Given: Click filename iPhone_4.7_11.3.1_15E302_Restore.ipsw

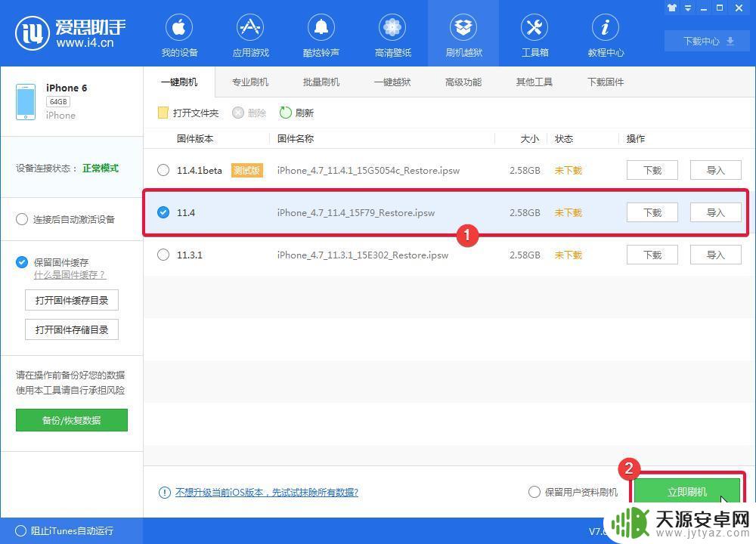Looking at the screenshot, I should pos(363,255).
